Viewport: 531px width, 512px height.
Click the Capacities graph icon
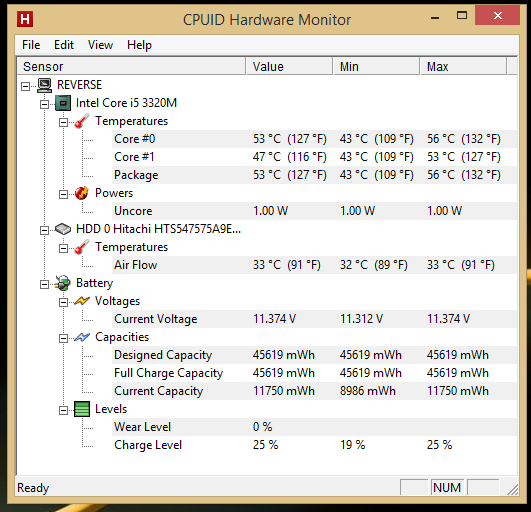click(x=82, y=337)
